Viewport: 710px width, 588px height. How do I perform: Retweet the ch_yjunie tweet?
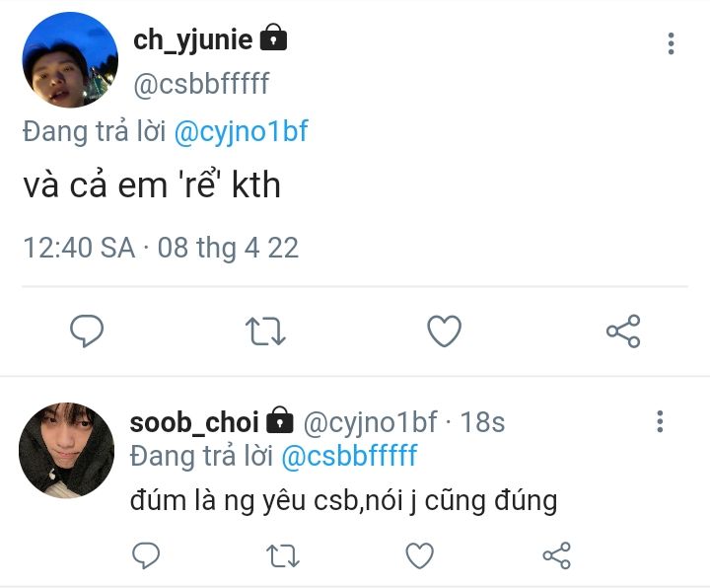(x=265, y=331)
